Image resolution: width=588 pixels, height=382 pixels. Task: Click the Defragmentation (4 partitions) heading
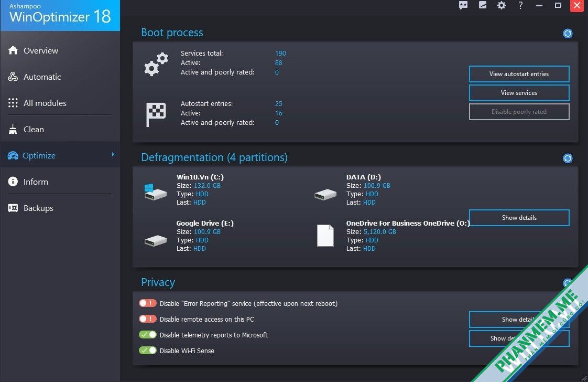(214, 157)
